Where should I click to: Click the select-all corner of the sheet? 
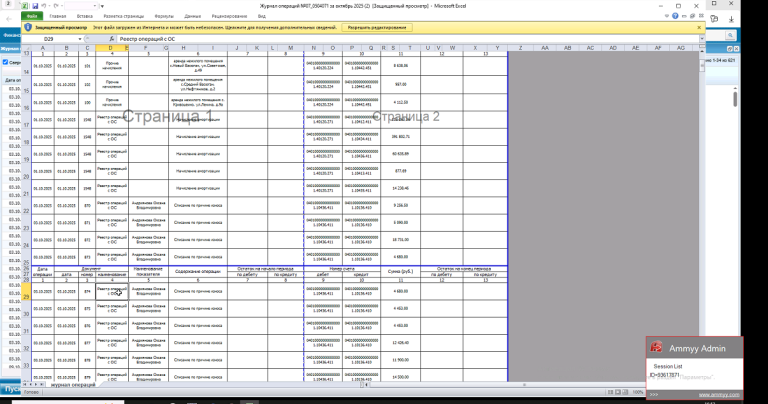click(x=26, y=48)
